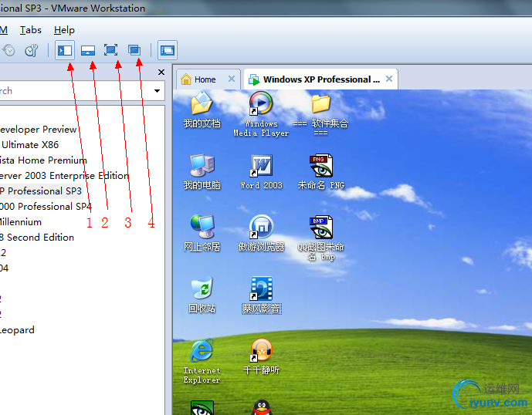Click the Internet Explorer desktop icon
The image size is (532, 415).
click(202, 361)
